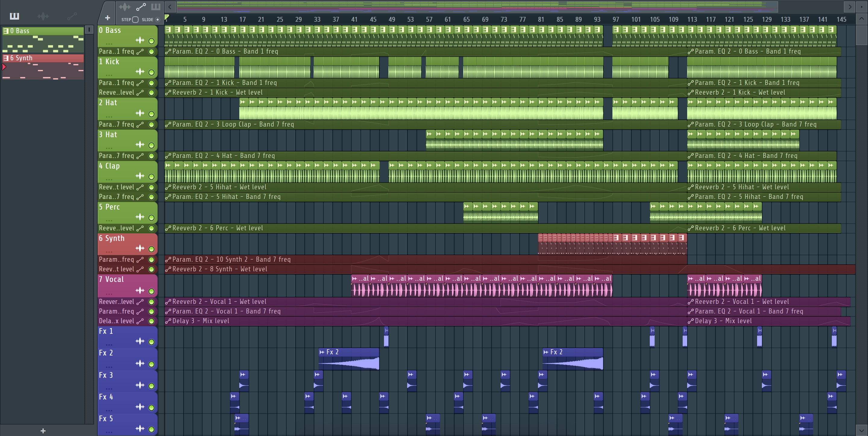Viewport: 868px width, 436px height.
Task: Mute the 3 Hat track
Action: point(151,145)
